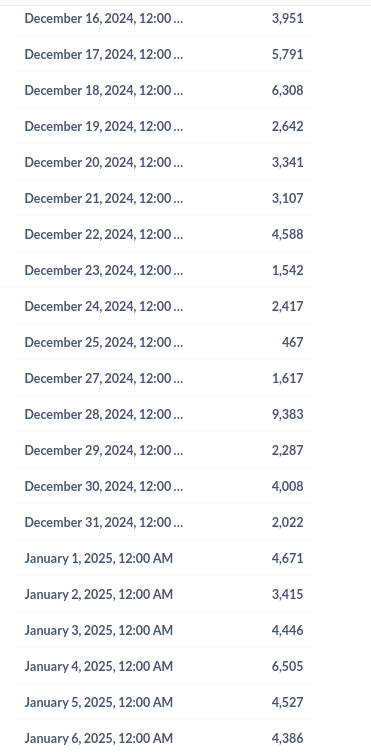
Task: Select the December 25, 2024 date cell
Action: point(103,342)
